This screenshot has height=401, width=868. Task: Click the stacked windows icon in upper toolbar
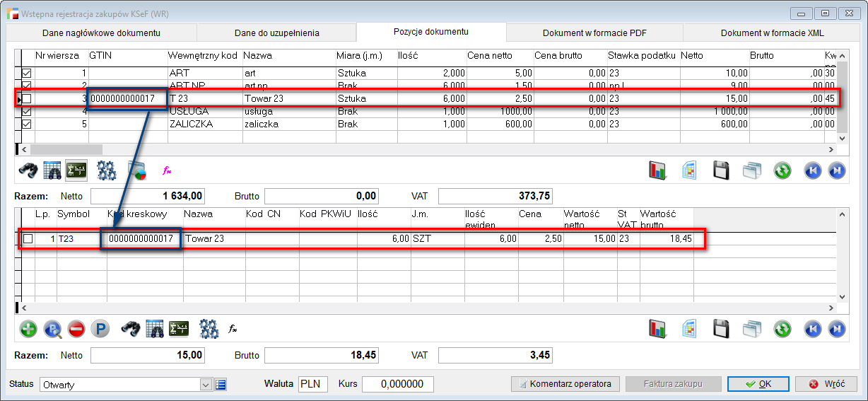(751, 170)
